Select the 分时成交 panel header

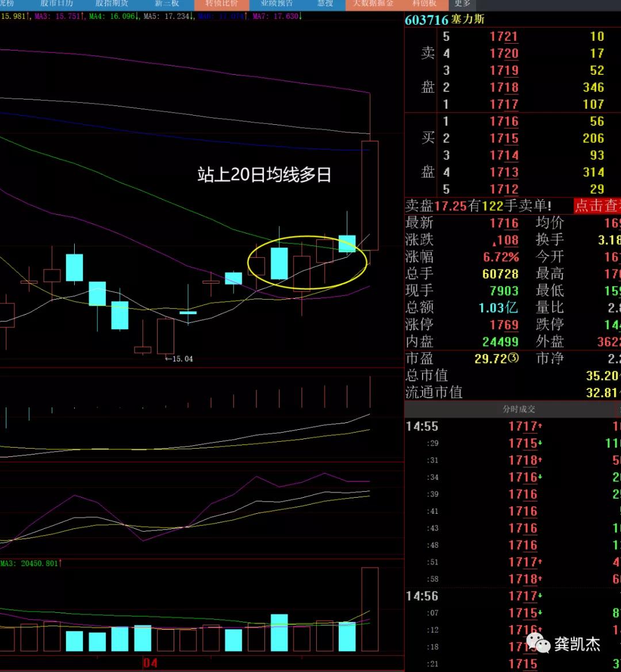tap(519, 409)
